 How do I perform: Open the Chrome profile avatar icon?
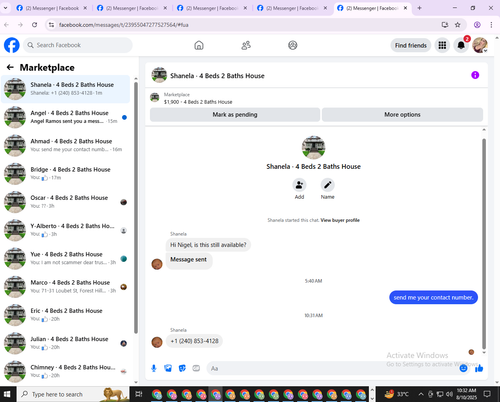coord(477,25)
